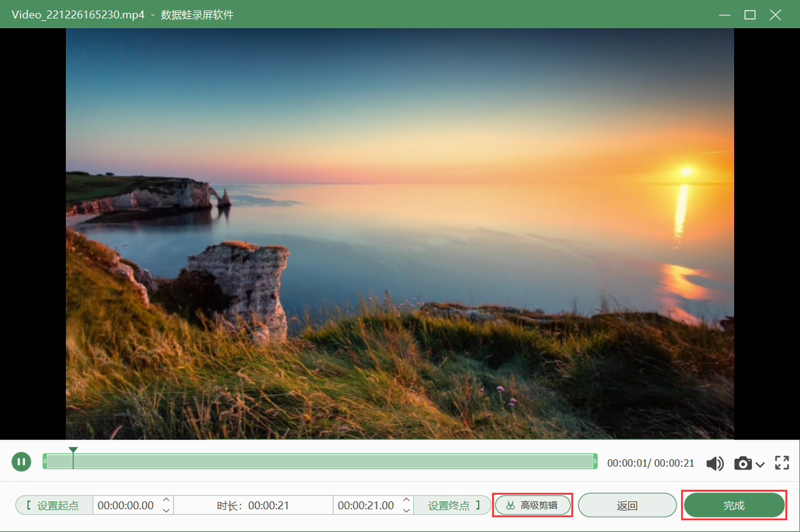Click the time display 00:00:01/ 00:00:21
The width and height of the screenshot is (800, 532).
click(x=651, y=463)
